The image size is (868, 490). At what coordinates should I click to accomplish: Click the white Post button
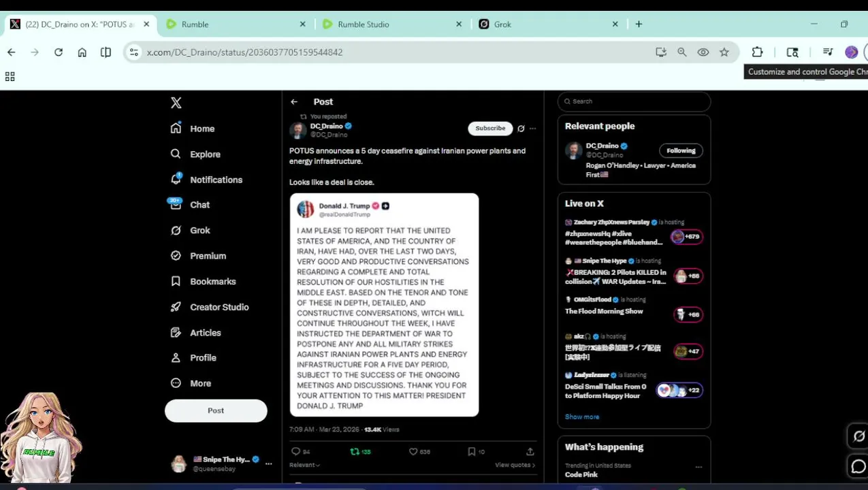(x=216, y=410)
